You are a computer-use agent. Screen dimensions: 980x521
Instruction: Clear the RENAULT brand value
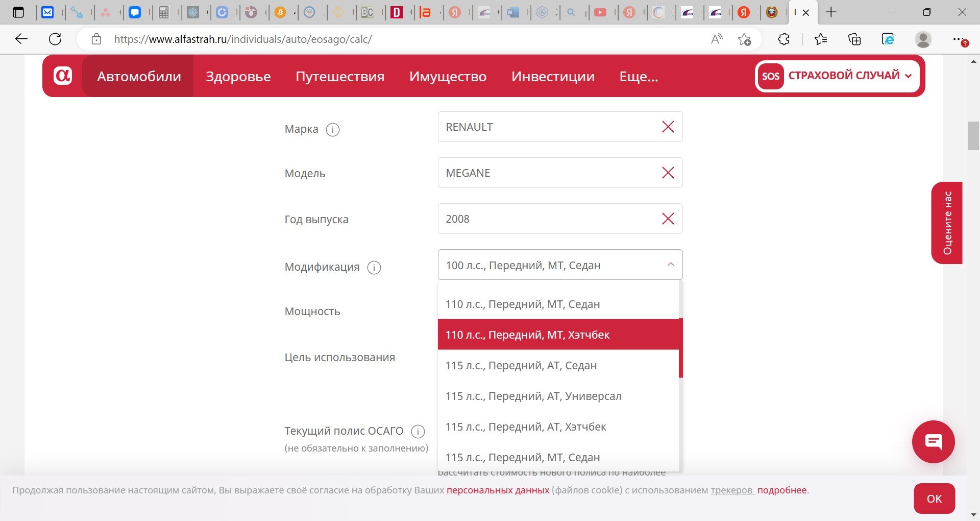tap(668, 127)
